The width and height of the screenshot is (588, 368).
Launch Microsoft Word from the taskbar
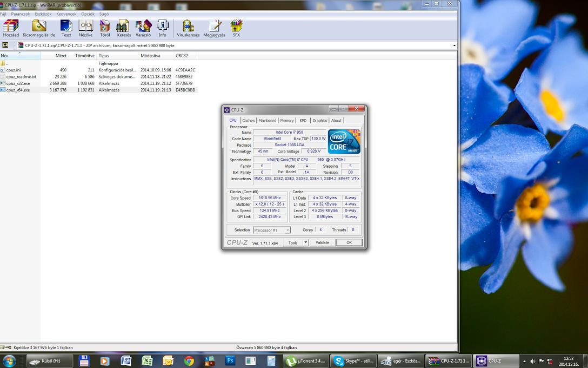tap(126, 362)
